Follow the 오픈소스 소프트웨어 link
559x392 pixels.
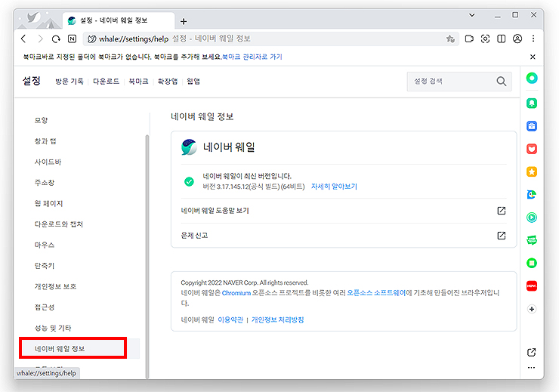tap(376, 293)
